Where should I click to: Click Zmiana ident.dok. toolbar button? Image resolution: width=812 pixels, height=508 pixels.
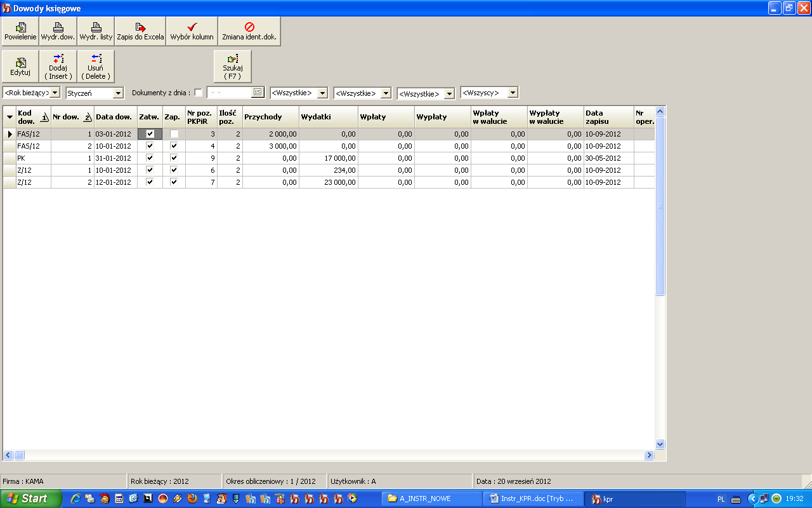[x=249, y=31]
